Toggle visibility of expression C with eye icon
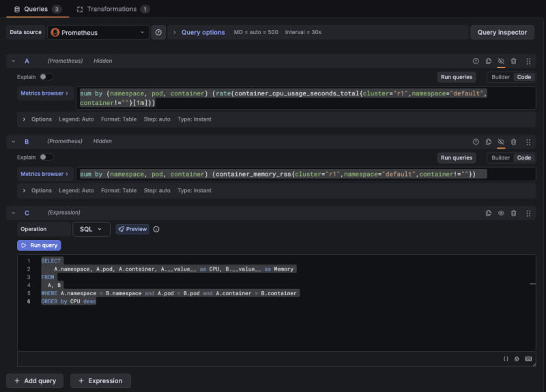Viewport: 546px width, 392px height. (x=501, y=213)
